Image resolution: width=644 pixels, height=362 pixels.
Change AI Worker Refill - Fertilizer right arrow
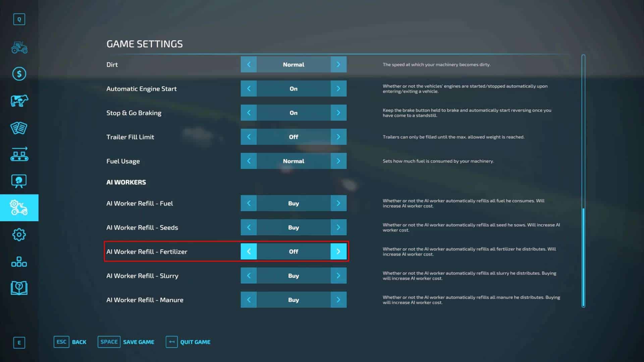pyautogui.click(x=338, y=251)
